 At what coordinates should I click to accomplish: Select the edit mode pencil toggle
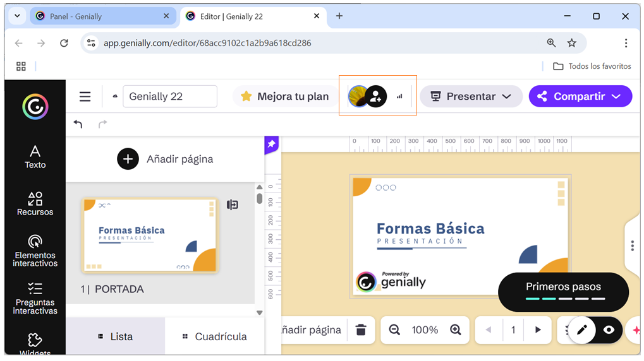[582, 330]
